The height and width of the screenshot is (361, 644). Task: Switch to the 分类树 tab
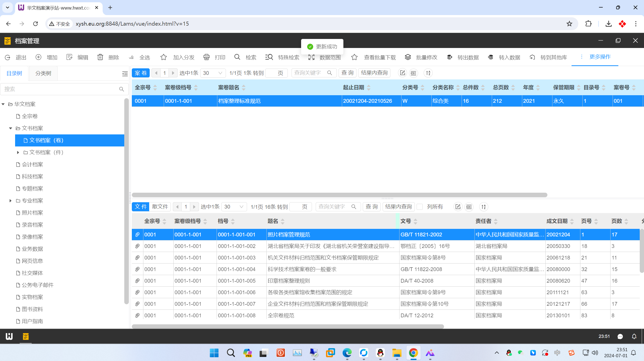43,73
